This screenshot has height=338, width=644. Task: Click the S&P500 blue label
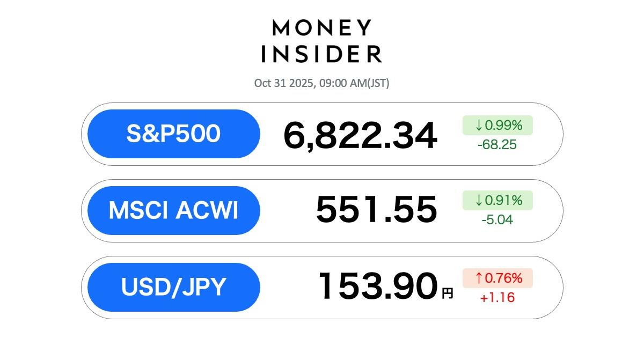[x=173, y=134]
